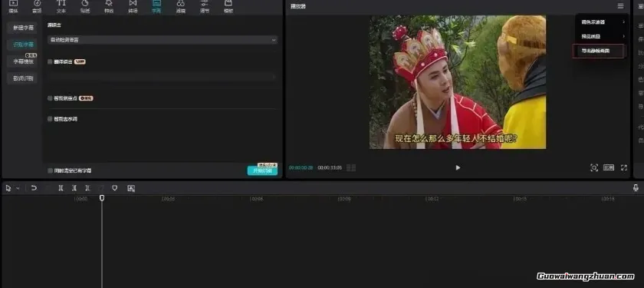Image resolution: width=644 pixels, height=288 pixels.
Task: Open the 比例 aspect ratio button
Action: [x=608, y=167]
